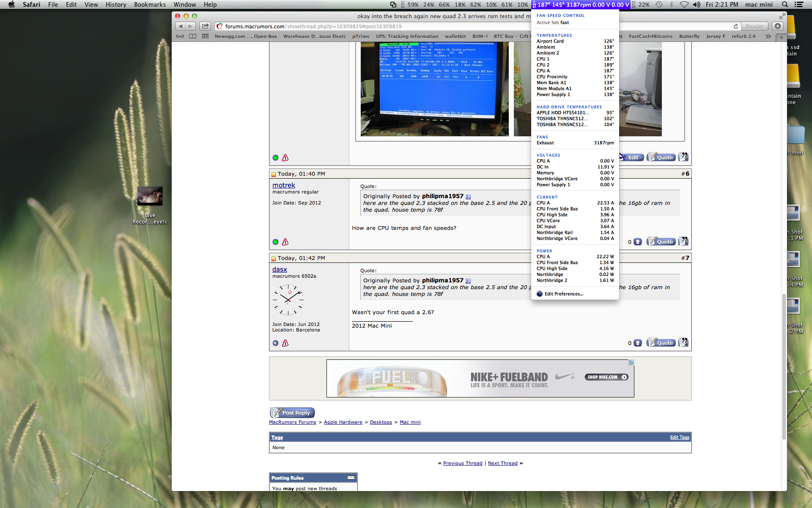Click the Reader button in address bar
This screenshot has height=508, width=812.
point(754,26)
